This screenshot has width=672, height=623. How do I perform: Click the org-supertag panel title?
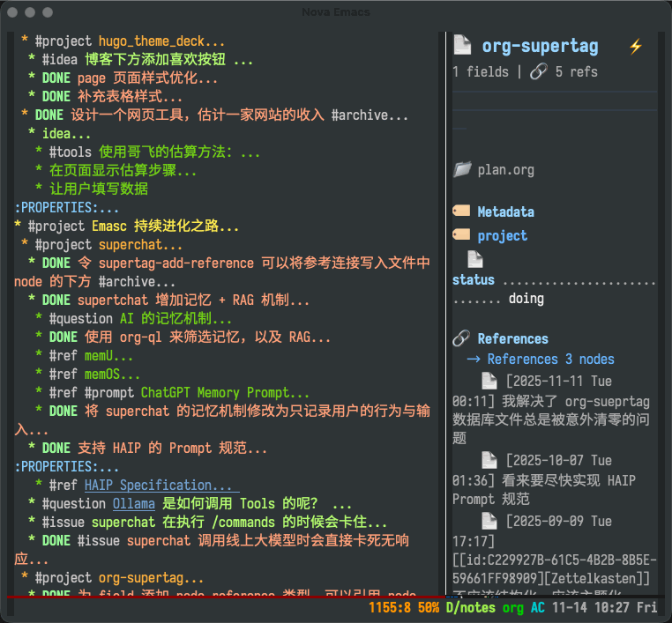pyautogui.click(x=540, y=46)
